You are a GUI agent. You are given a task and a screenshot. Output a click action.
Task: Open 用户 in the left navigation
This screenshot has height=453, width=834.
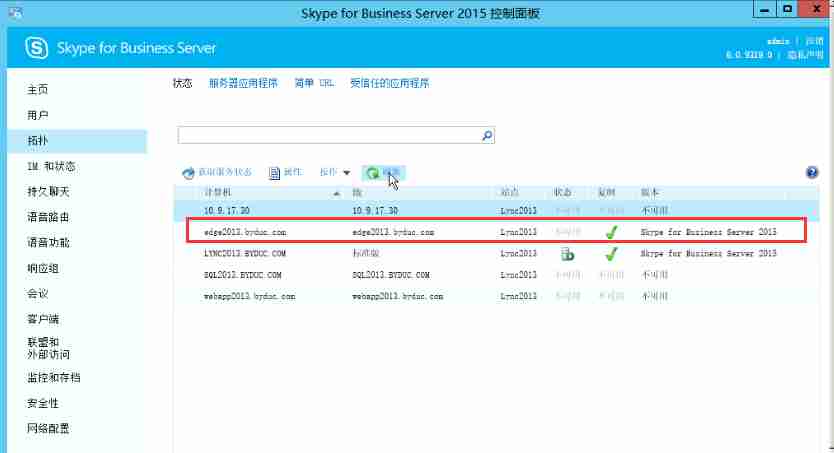pyautogui.click(x=38, y=115)
